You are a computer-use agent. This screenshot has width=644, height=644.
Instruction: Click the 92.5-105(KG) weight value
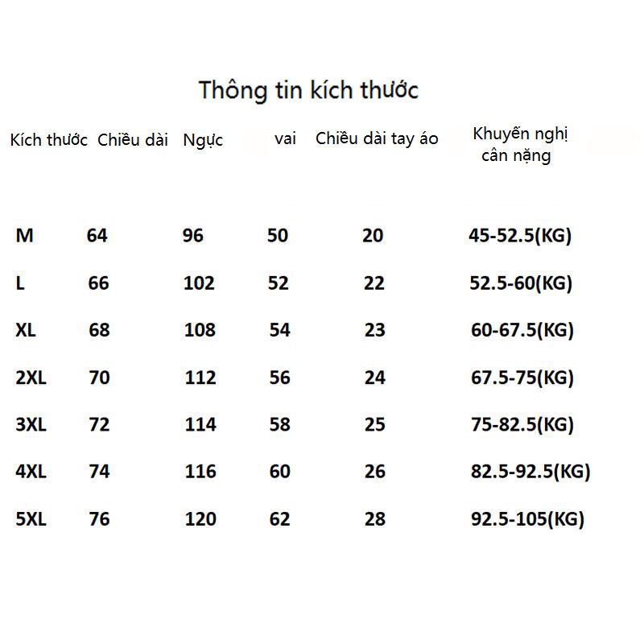pos(527,519)
